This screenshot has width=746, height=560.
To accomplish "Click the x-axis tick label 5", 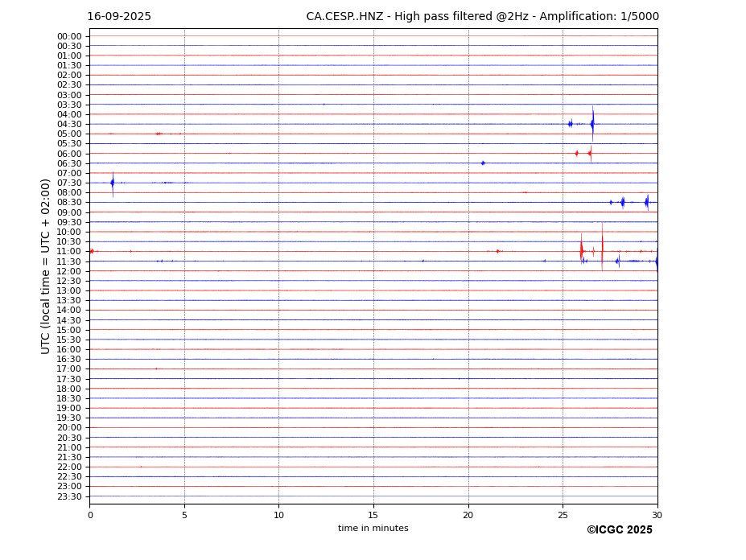I will click(184, 515).
